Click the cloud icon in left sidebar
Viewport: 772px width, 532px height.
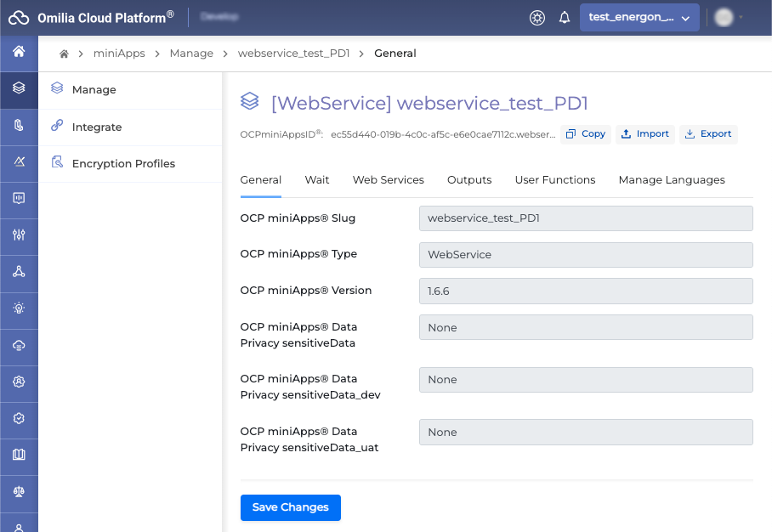coord(19,345)
